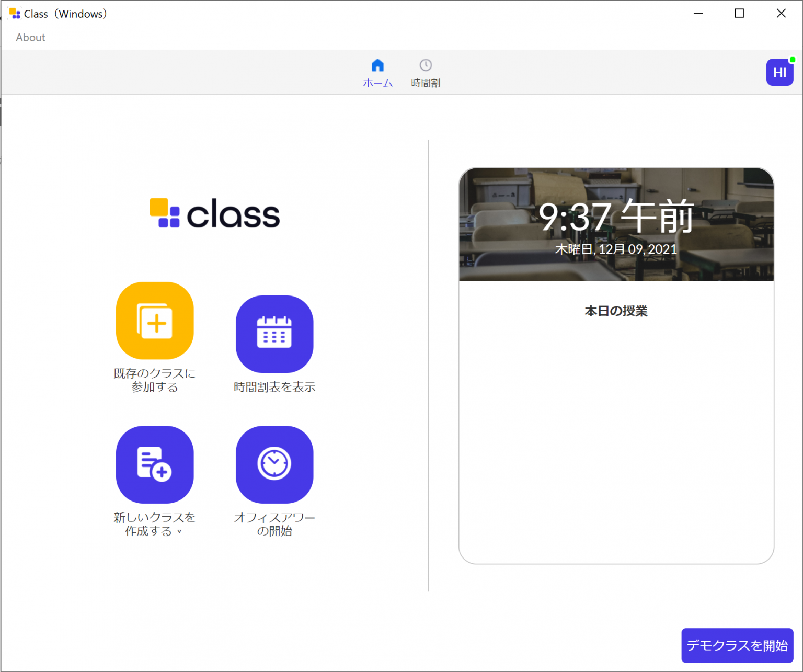Viewport: 803px width, 672px height.
Task: Open the timetable calendar icon
Action: (274, 334)
